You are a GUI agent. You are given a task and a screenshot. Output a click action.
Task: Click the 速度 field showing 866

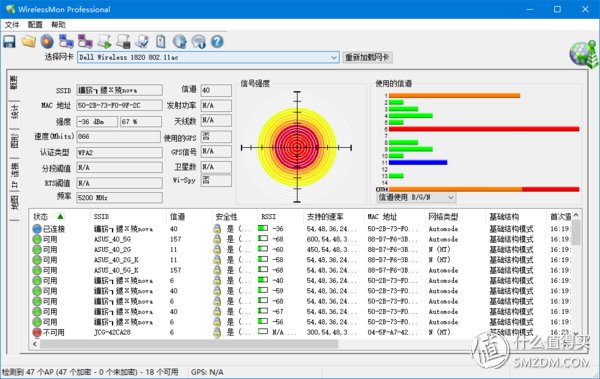pyautogui.click(x=119, y=137)
